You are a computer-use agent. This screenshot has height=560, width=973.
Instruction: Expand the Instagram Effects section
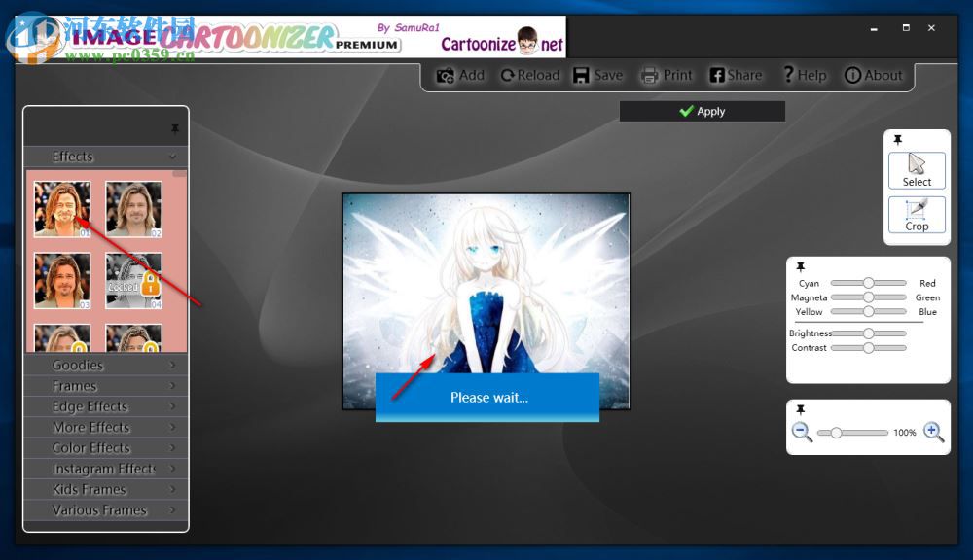105,469
